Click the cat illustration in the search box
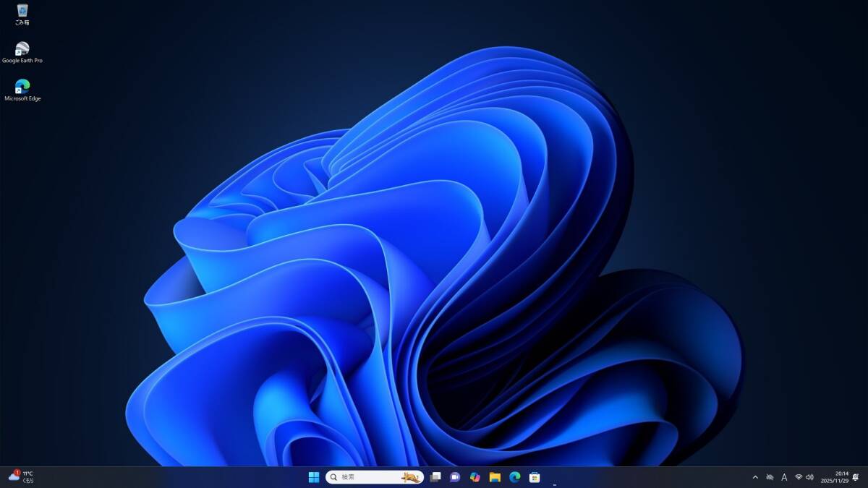Image resolution: width=868 pixels, height=488 pixels. (411, 477)
